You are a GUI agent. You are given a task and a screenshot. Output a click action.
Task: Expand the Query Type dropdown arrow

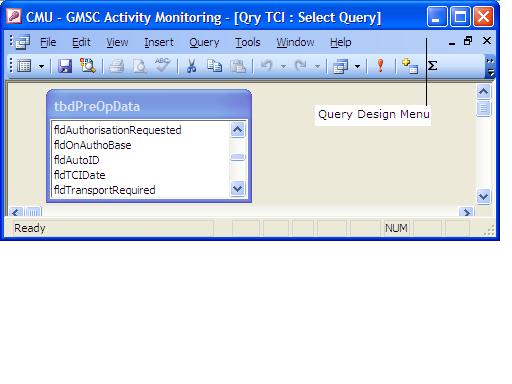point(357,66)
